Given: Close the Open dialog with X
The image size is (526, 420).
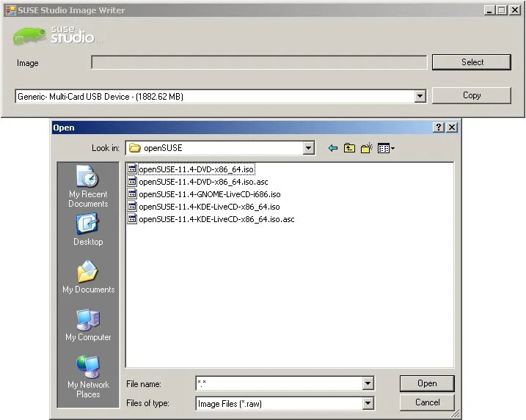Looking at the screenshot, I should (x=452, y=128).
